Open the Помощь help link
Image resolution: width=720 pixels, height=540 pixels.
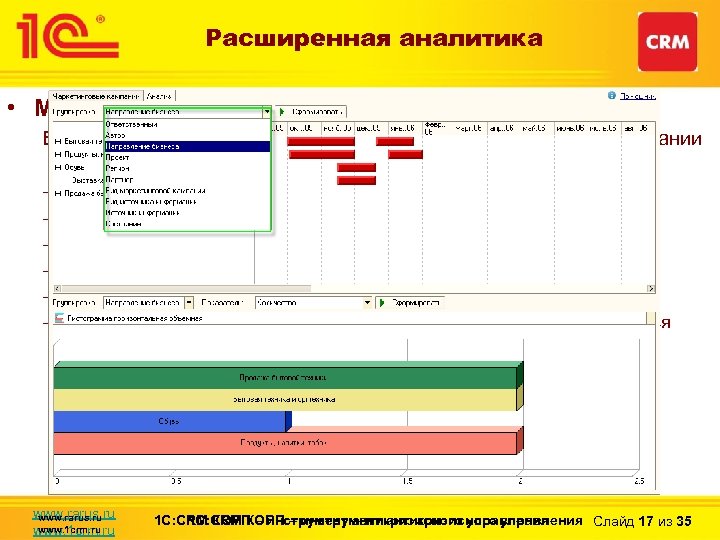point(637,96)
